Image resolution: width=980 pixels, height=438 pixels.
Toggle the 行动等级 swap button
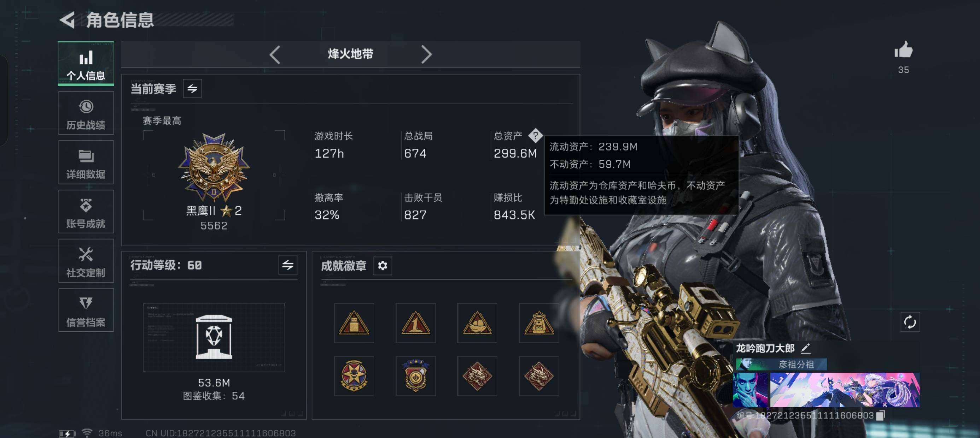[288, 265]
